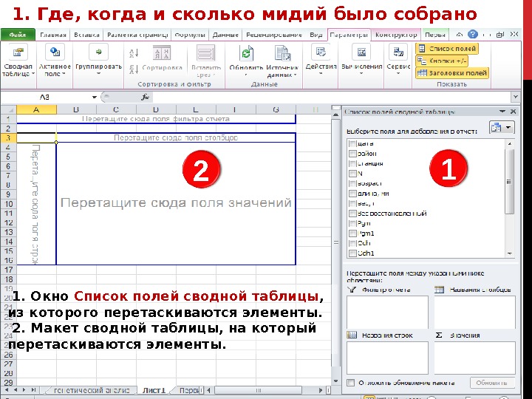Image resolution: width=532 pixels, height=399 pixels.
Task: Check the 'возраст' field checkbox
Action: coord(352,183)
